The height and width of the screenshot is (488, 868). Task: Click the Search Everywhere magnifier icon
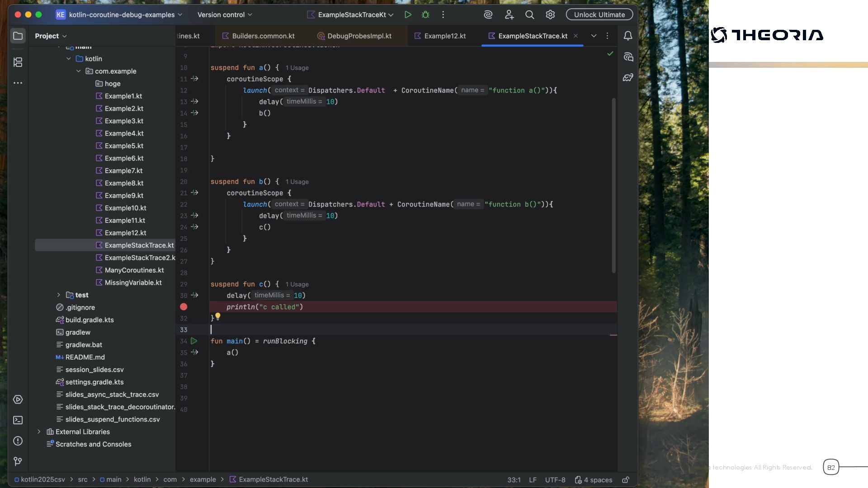coord(529,14)
